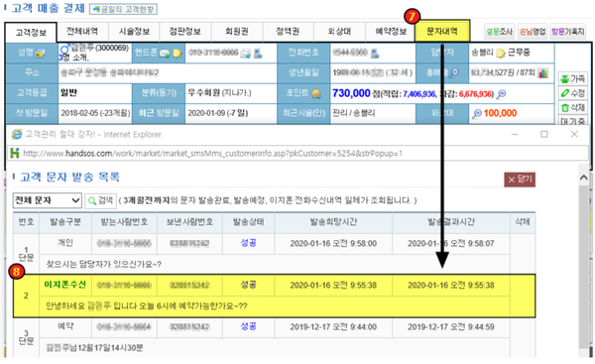Click the magnifier icon after point totals

click(501, 94)
